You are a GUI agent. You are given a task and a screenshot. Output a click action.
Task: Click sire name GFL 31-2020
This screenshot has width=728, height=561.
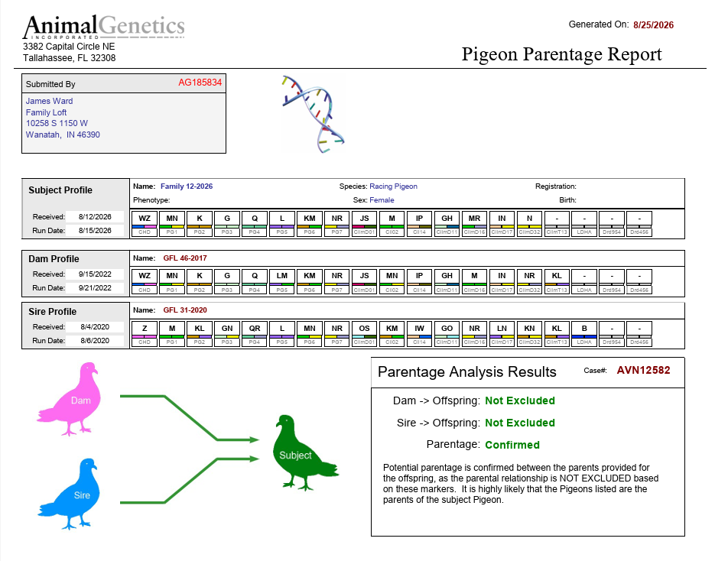(x=185, y=310)
